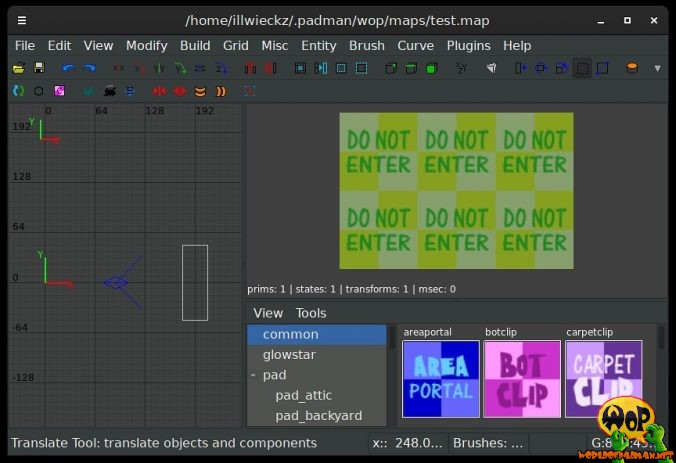Open the Brush menu
The height and width of the screenshot is (463, 676).
(367, 45)
